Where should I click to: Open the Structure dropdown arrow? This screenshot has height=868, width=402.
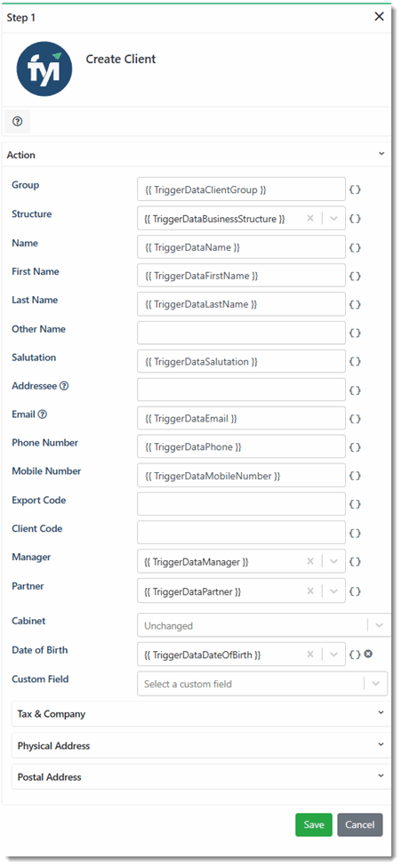point(334,219)
